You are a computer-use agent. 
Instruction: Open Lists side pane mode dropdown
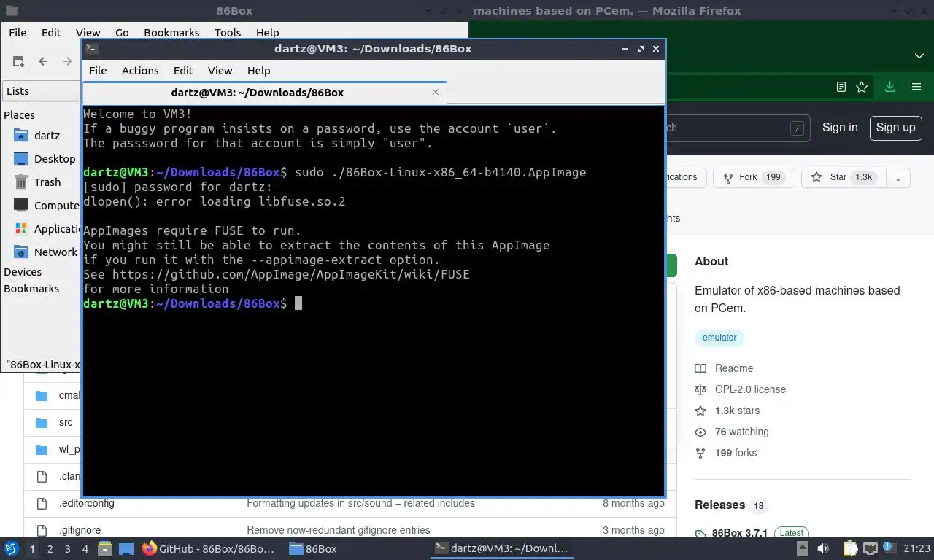pyautogui.click(x=42, y=91)
